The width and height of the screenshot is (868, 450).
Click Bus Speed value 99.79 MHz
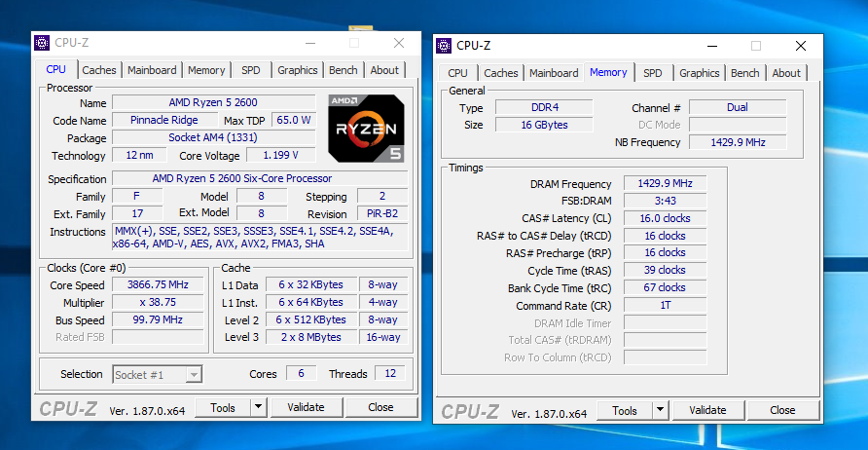[x=158, y=319]
